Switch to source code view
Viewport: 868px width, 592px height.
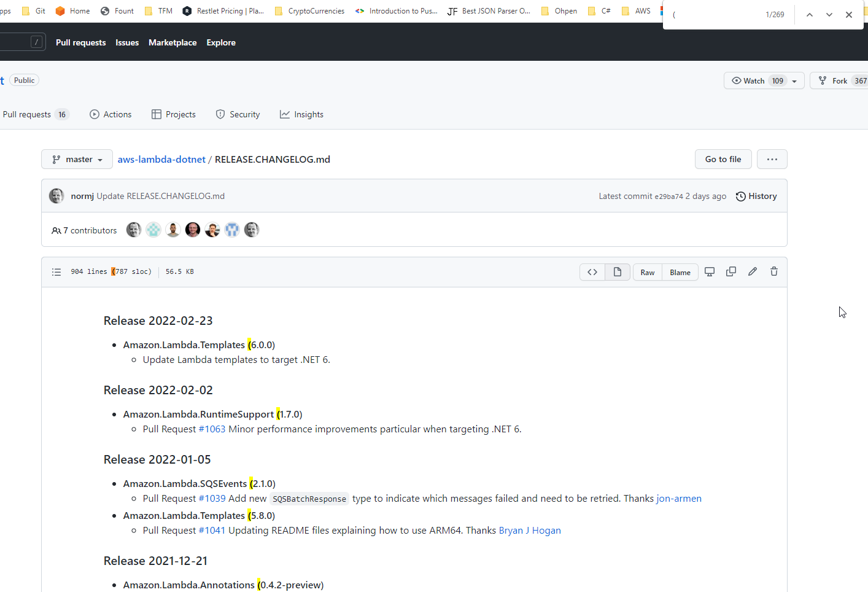[592, 271]
